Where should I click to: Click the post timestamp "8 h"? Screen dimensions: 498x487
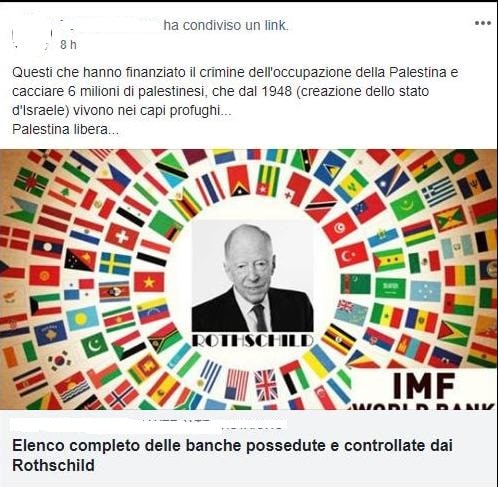coord(68,45)
